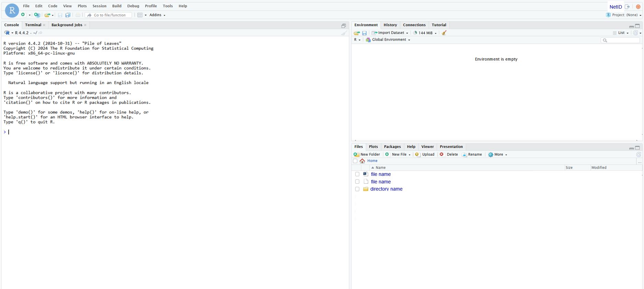
Task: Open the recent files dropdown arrow beside Open icon
Action: (x=53, y=15)
